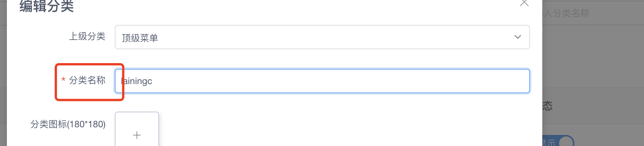Click the knob of the blue 显示 switch
The height and width of the screenshot is (146, 644).
[x=566, y=143]
